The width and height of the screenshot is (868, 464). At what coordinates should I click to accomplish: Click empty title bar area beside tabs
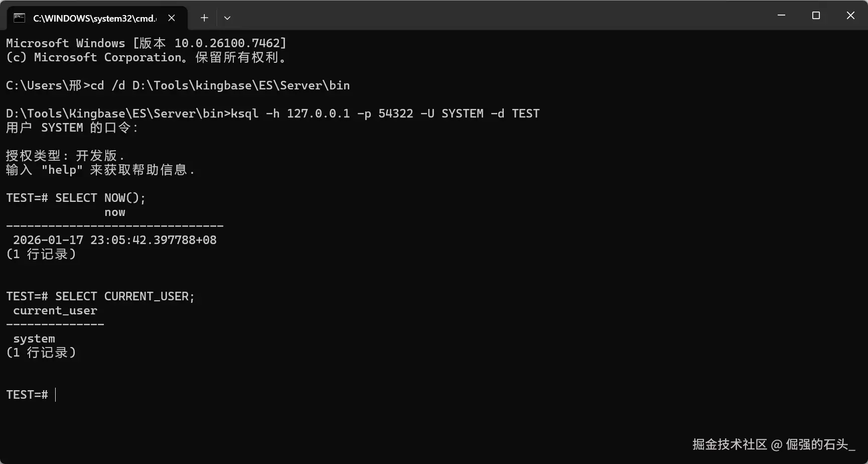click(x=502, y=16)
